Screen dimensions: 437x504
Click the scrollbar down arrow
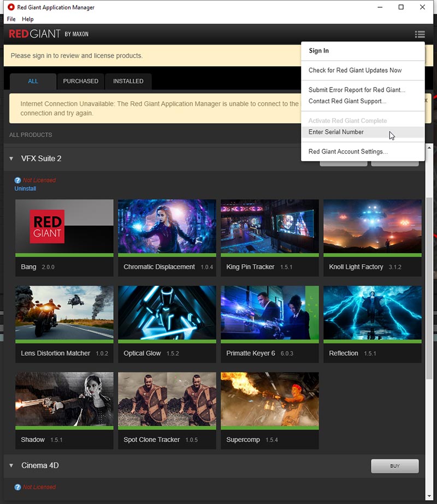tap(429, 496)
